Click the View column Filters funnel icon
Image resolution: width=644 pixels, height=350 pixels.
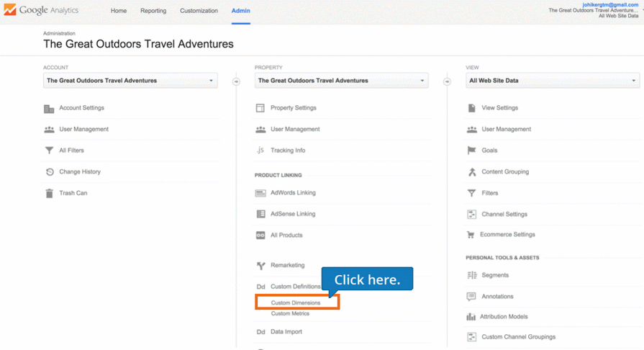(x=471, y=193)
